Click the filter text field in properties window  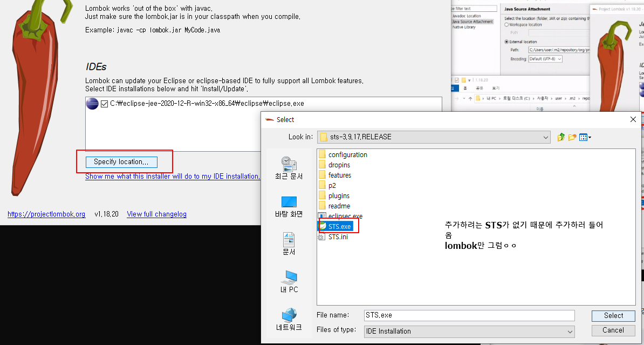tap(474, 9)
